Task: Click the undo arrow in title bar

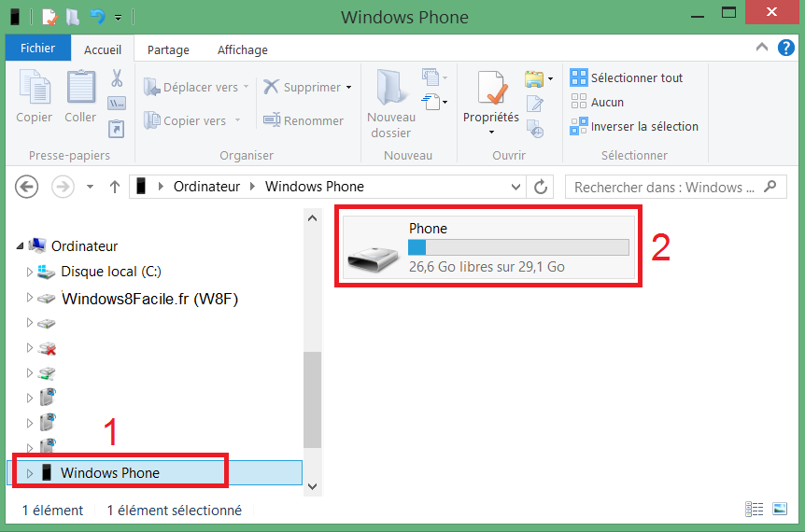Action: coord(97,17)
